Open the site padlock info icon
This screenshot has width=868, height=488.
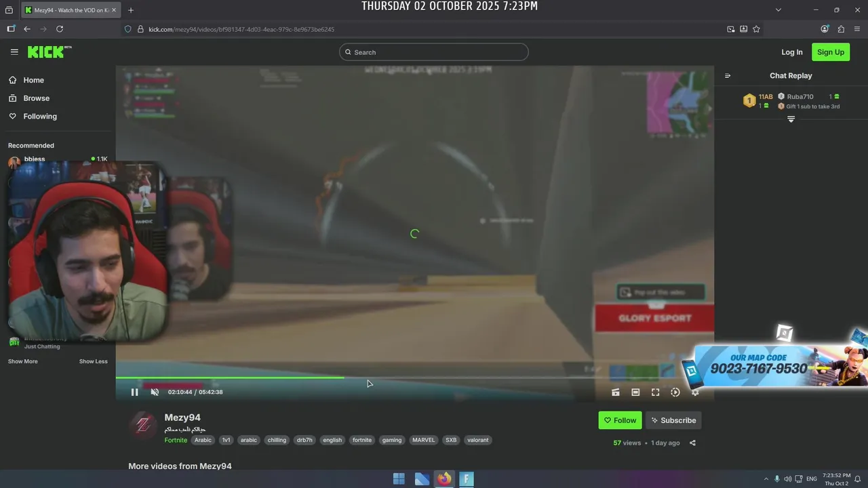pyautogui.click(x=141, y=29)
